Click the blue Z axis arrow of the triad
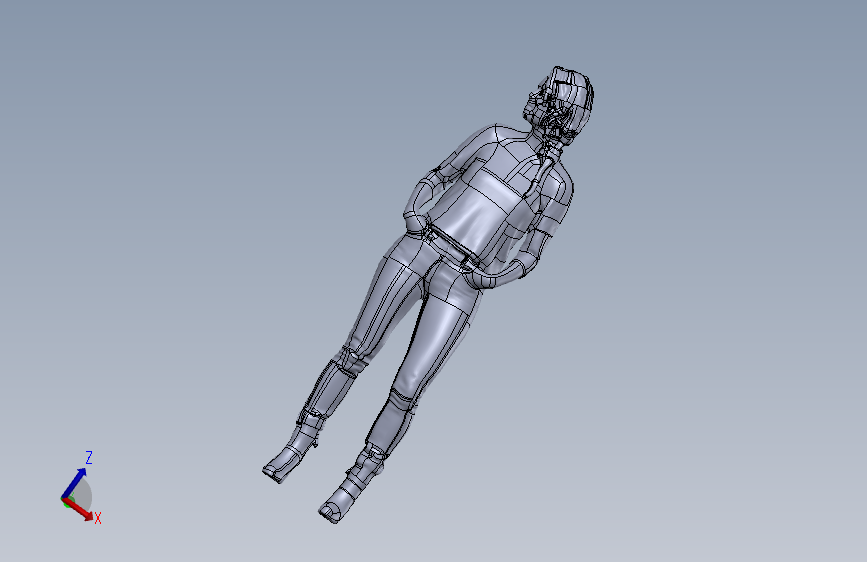The image size is (867, 562). pos(74,483)
